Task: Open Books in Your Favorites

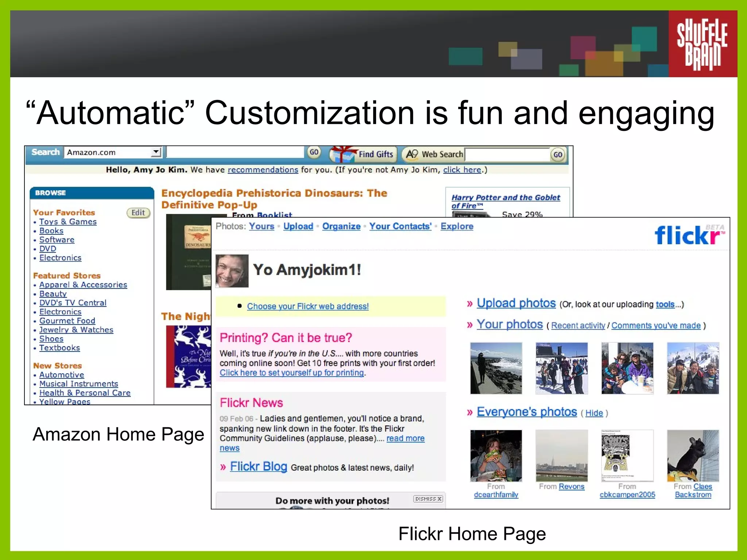Action: 51,231
